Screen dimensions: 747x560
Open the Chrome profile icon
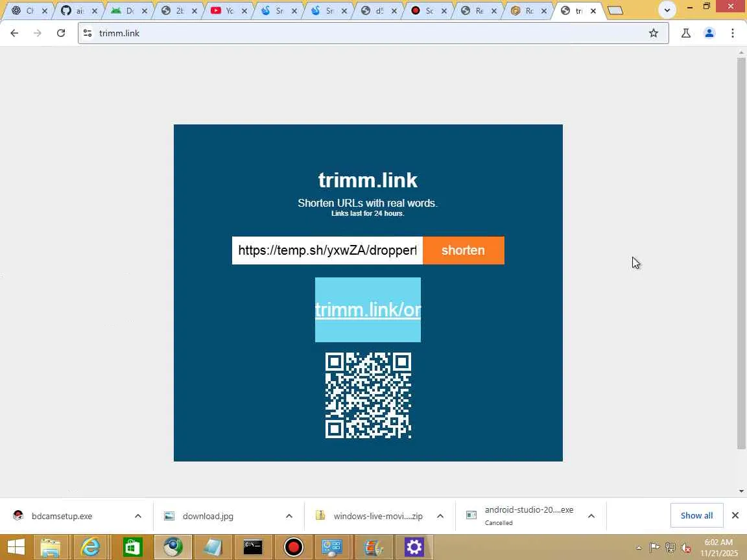709,33
